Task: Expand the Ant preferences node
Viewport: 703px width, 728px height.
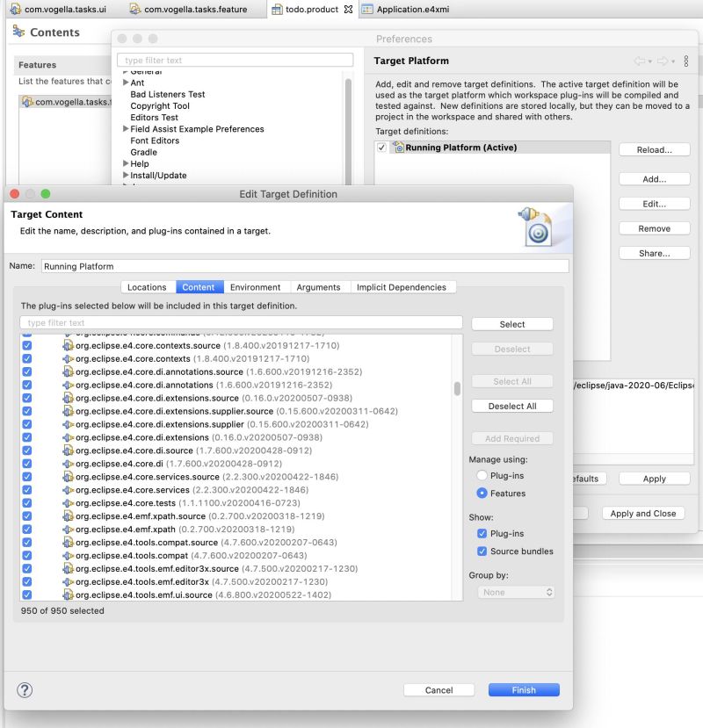Action: click(x=124, y=84)
